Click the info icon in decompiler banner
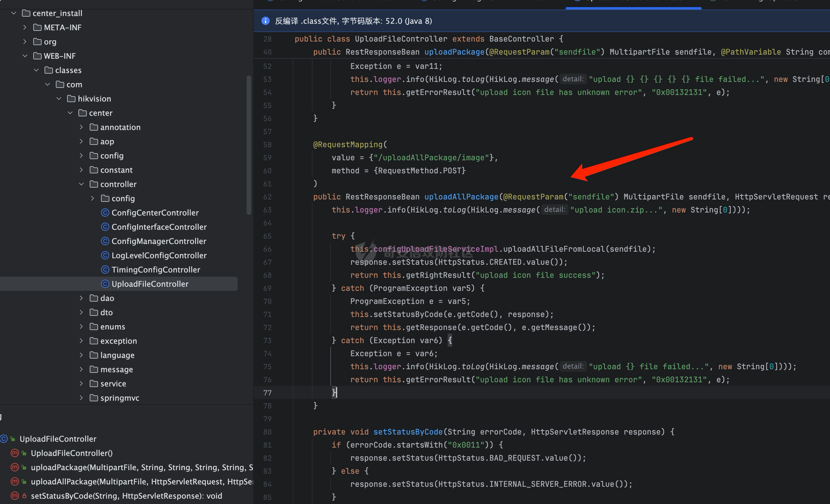 [266, 21]
